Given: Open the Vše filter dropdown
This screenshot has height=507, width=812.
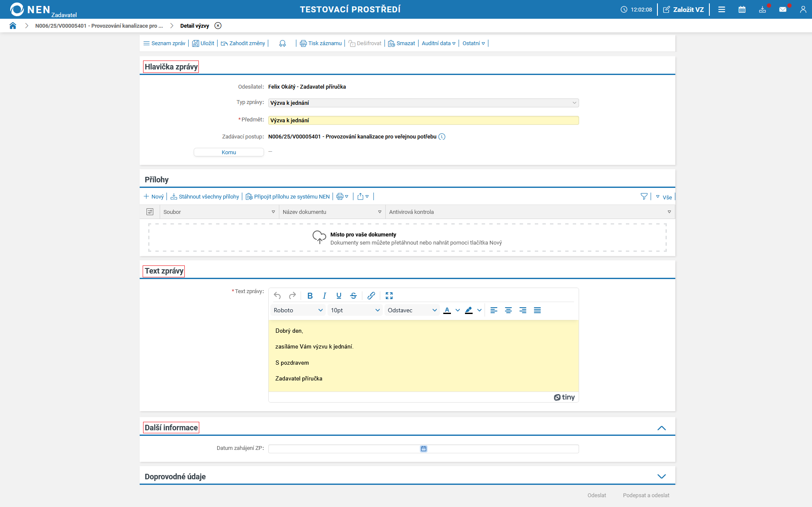Looking at the screenshot, I should click(664, 197).
